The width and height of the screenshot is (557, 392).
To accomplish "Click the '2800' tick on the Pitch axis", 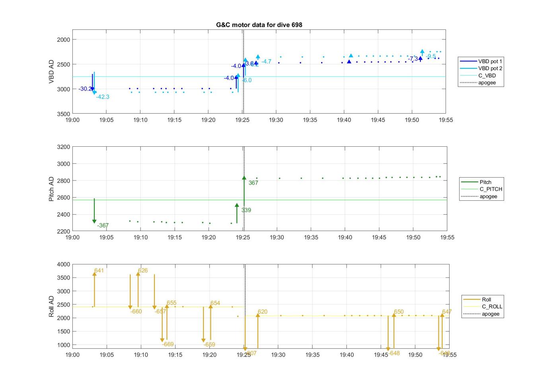I will 64,180.
